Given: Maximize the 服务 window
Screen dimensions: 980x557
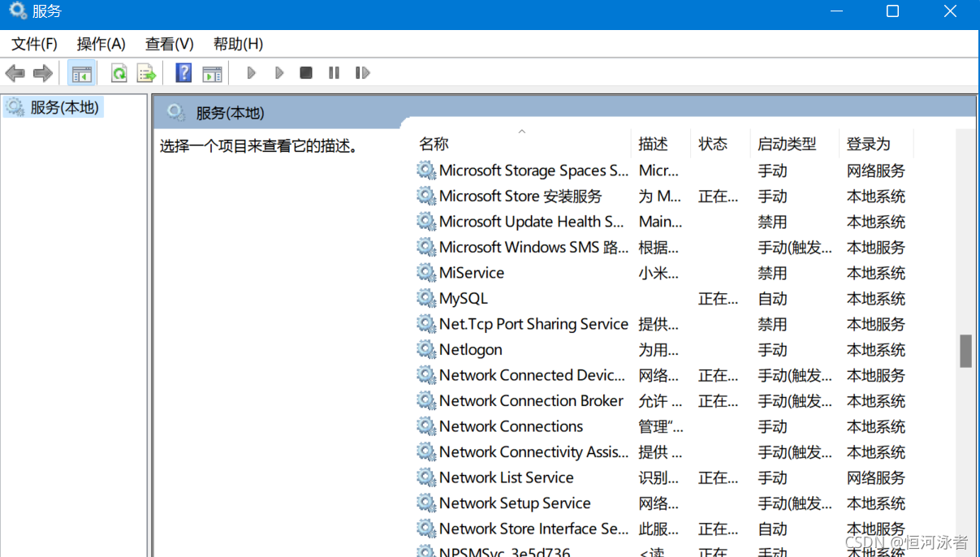Looking at the screenshot, I should 892,11.
